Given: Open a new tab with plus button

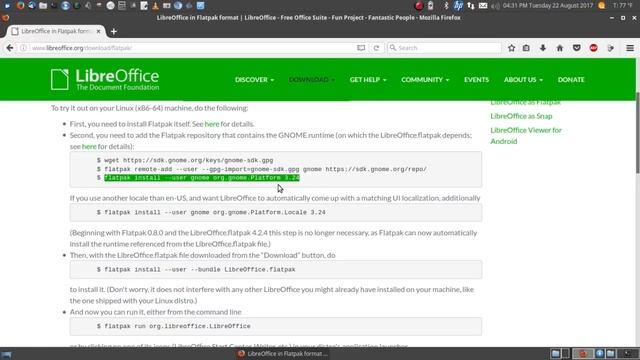Looking at the screenshot, I should pyautogui.click(x=113, y=31).
